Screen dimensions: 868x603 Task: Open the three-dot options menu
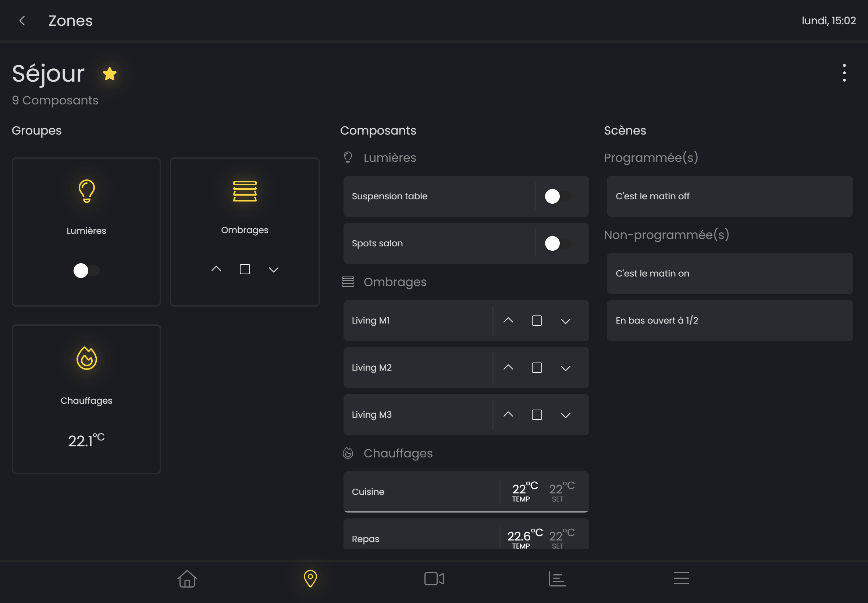point(844,73)
